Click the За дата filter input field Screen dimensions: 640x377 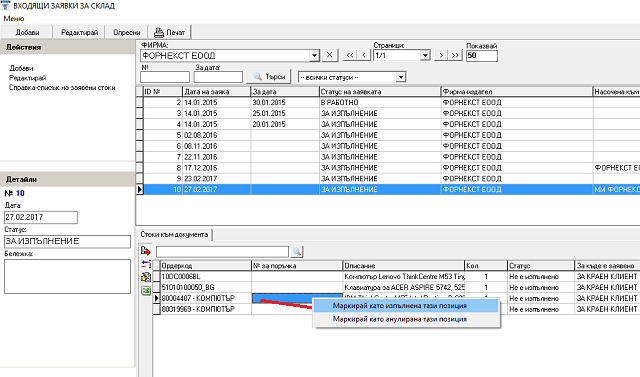point(218,77)
